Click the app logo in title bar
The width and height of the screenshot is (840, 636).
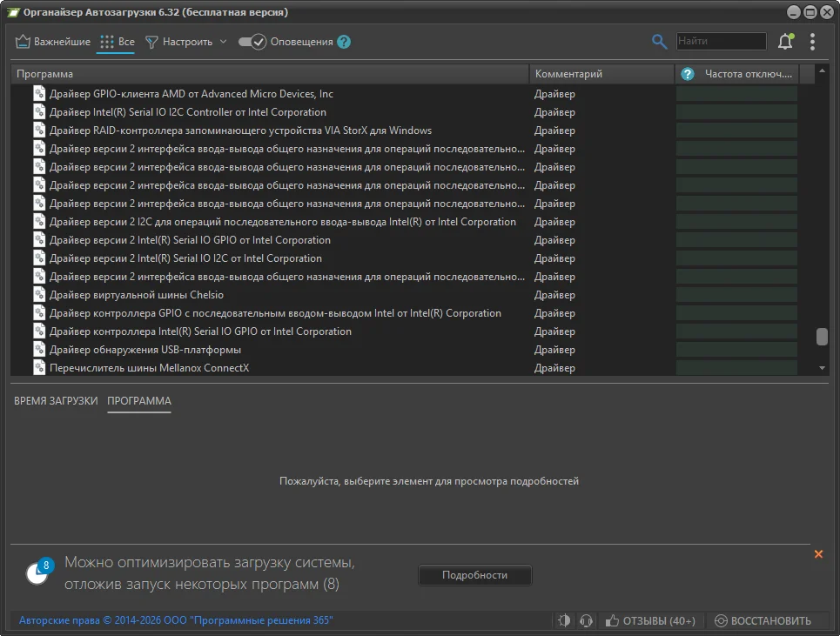tap(13, 12)
